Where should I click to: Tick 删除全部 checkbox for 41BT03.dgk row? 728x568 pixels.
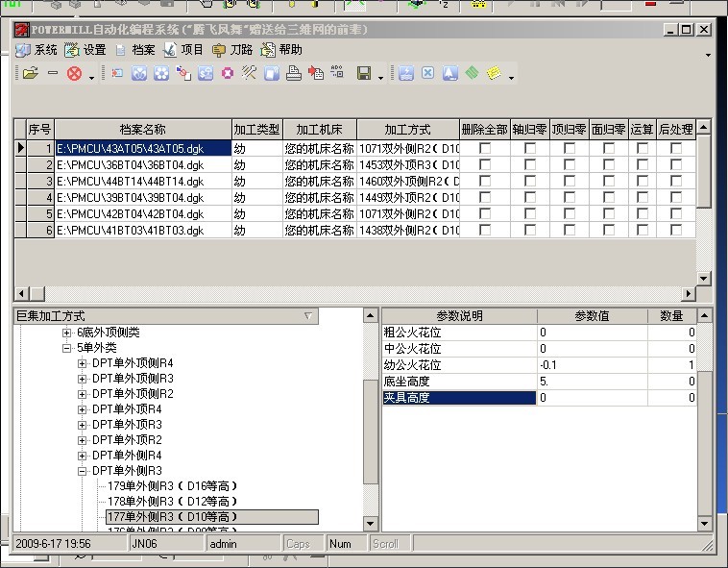485,230
